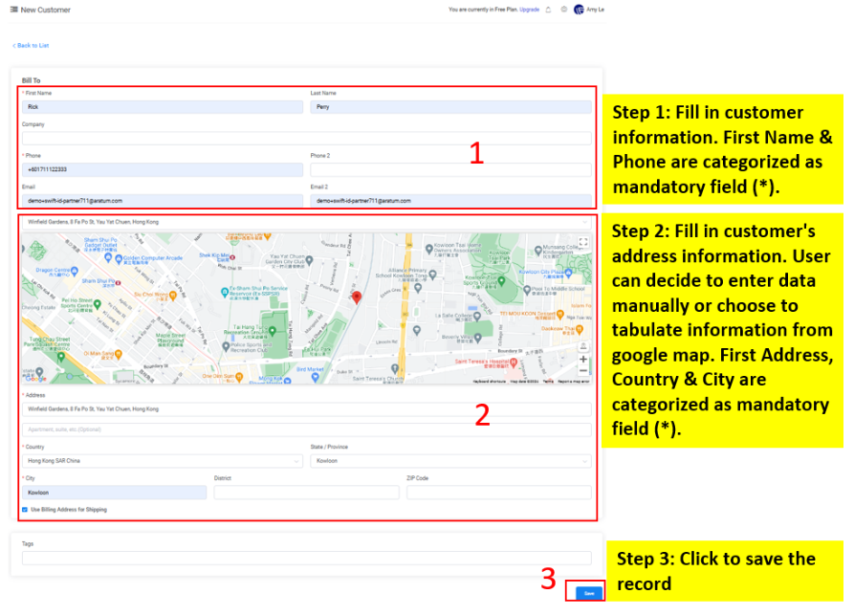Click the Google logo on the map

point(35,379)
